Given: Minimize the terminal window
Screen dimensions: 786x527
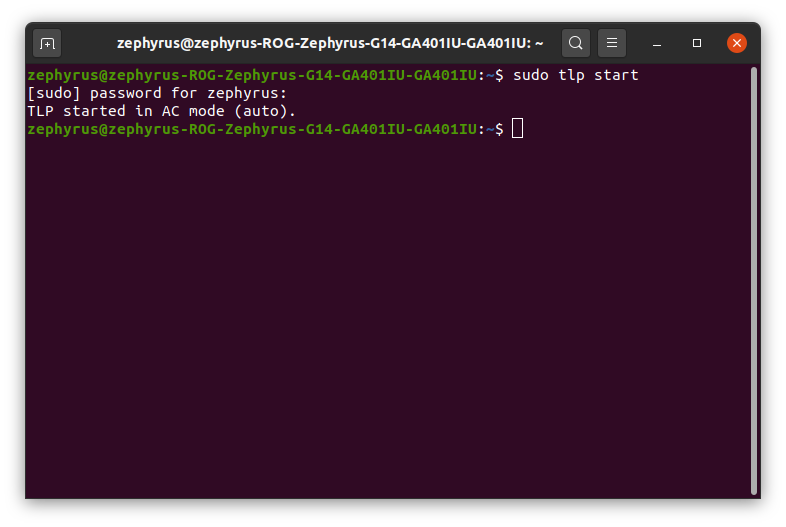Looking at the screenshot, I should pyautogui.click(x=657, y=44).
